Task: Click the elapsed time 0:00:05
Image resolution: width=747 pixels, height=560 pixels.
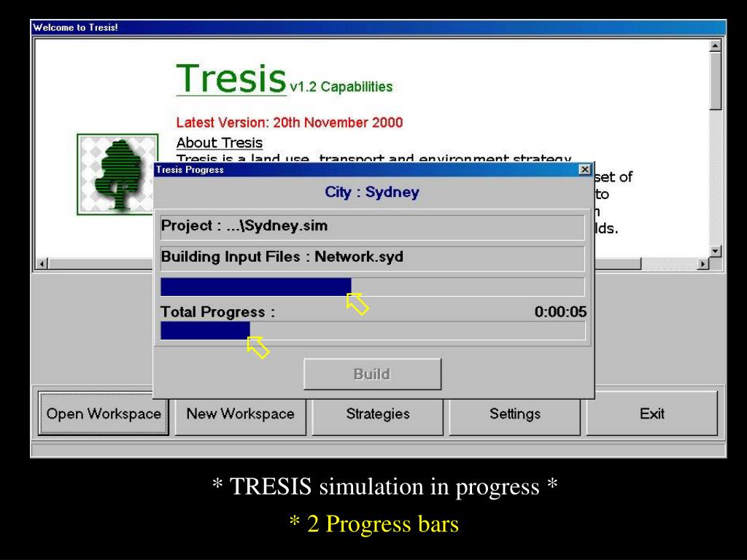Action: [560, 312]
